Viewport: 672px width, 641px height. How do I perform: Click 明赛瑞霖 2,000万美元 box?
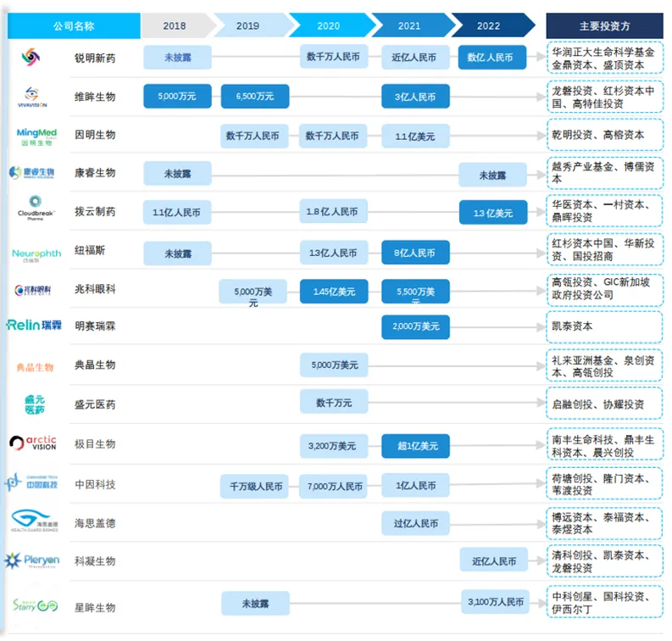coord(415,326)
